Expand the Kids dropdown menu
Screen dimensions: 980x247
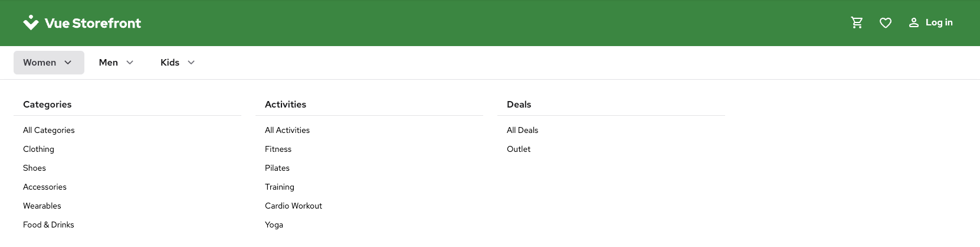(178, 63)
